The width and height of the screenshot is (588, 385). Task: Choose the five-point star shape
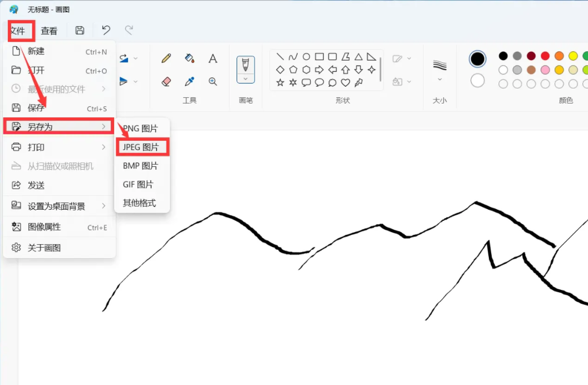point(280,82)
